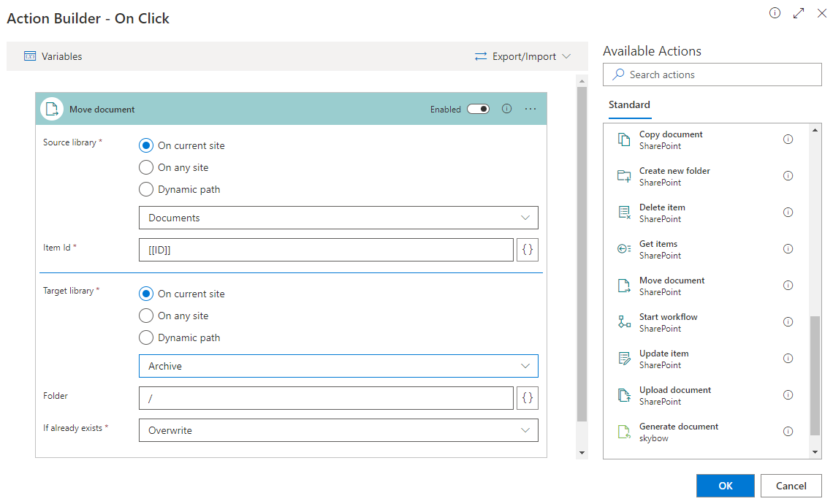This screenshot has height=504, width=833.
Task: Select Get items action icon
Action: (x=624, y=249)
